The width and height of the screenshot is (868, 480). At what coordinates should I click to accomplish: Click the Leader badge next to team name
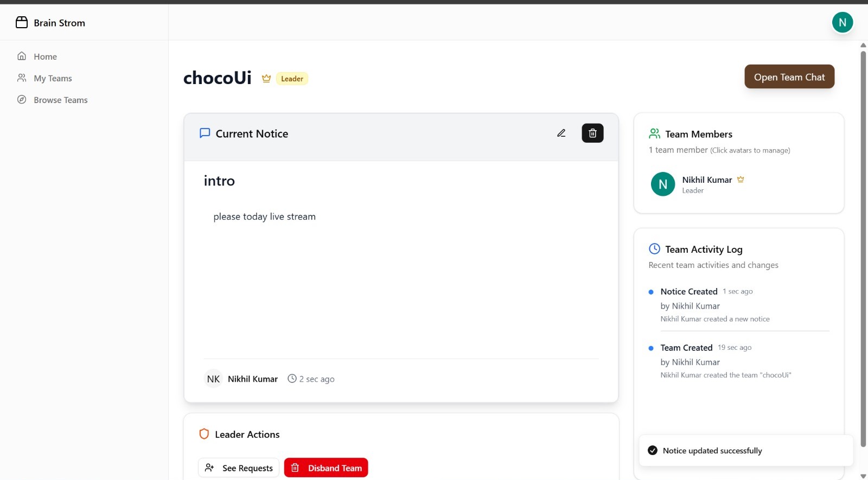[x=292, y=79]
